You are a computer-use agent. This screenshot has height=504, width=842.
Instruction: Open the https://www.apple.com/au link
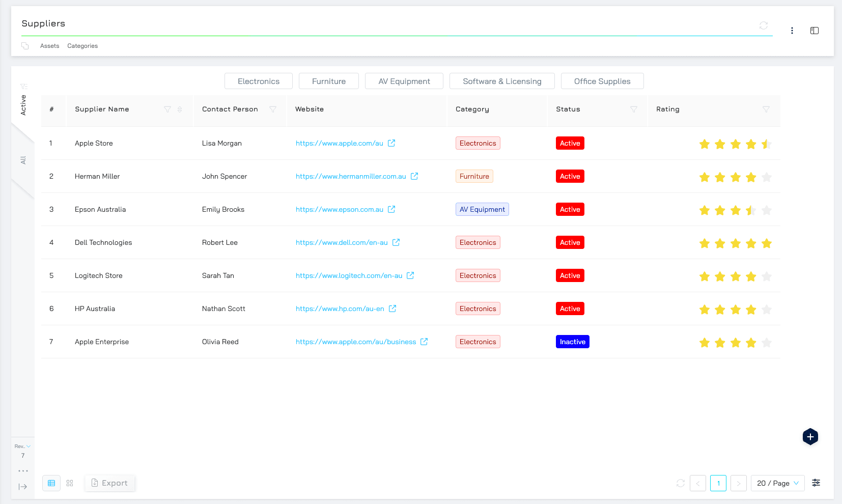[340, 143]
